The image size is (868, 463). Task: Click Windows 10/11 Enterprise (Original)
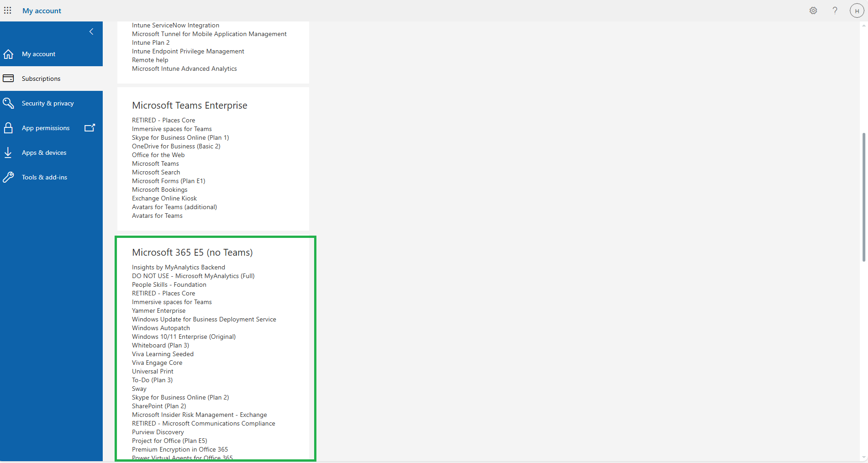point(184,337)
